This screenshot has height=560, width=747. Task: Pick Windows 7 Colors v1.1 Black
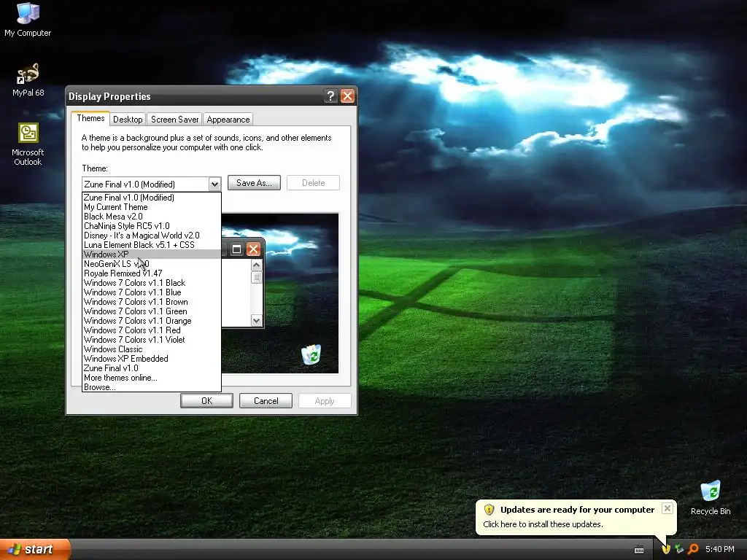152,283
